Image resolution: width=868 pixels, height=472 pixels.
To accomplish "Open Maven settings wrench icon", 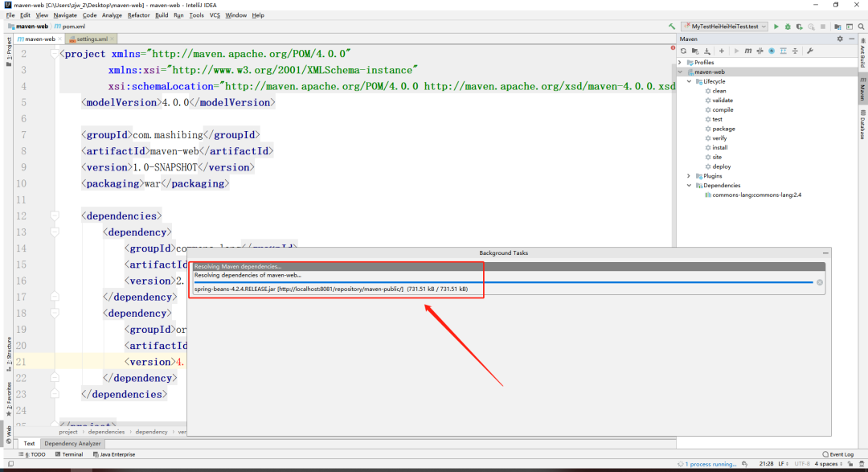I will click(x=810, y=51).
